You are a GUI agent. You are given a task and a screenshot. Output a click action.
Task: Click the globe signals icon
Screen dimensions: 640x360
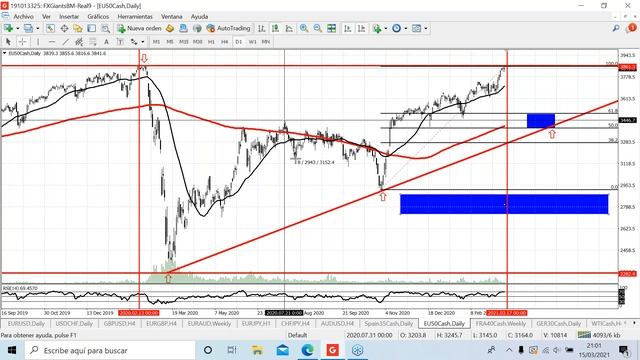click(197, 28)
